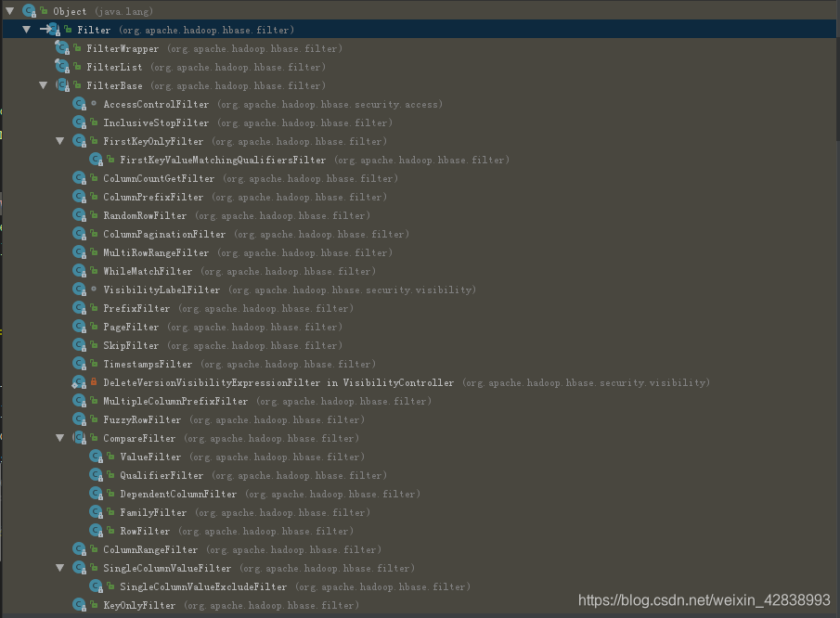Image resolution: width=840 pixels, height=618 pixels.
Task: Click the Object class icon
Action: point(30,11)
